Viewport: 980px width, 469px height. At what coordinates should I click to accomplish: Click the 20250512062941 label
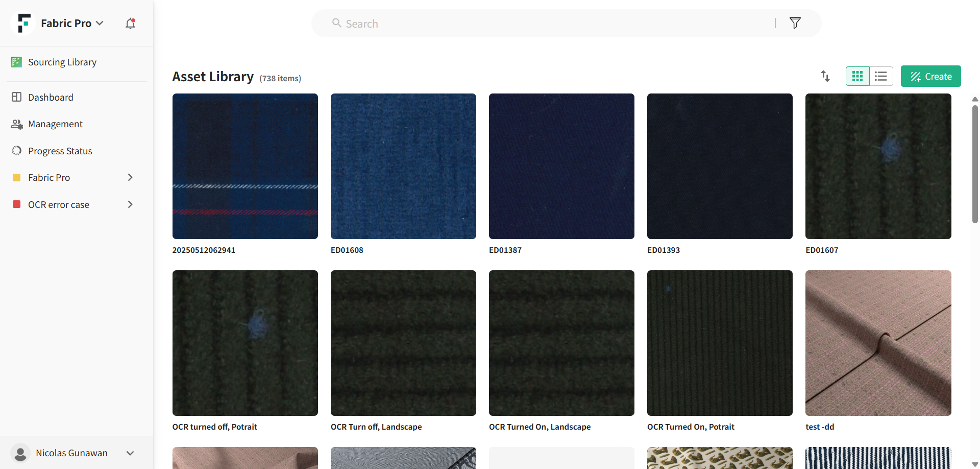click(204, 250)
